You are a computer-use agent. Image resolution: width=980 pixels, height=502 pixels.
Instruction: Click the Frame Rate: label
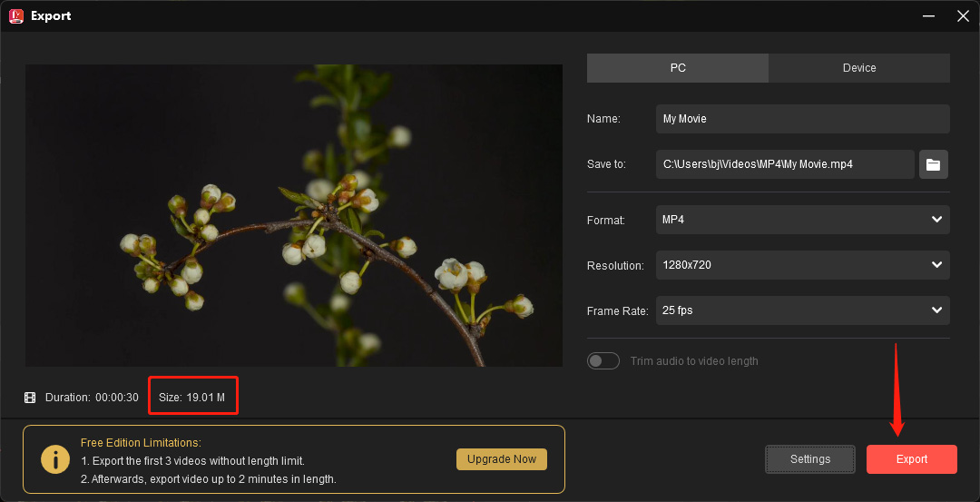[x=618, y=310]
